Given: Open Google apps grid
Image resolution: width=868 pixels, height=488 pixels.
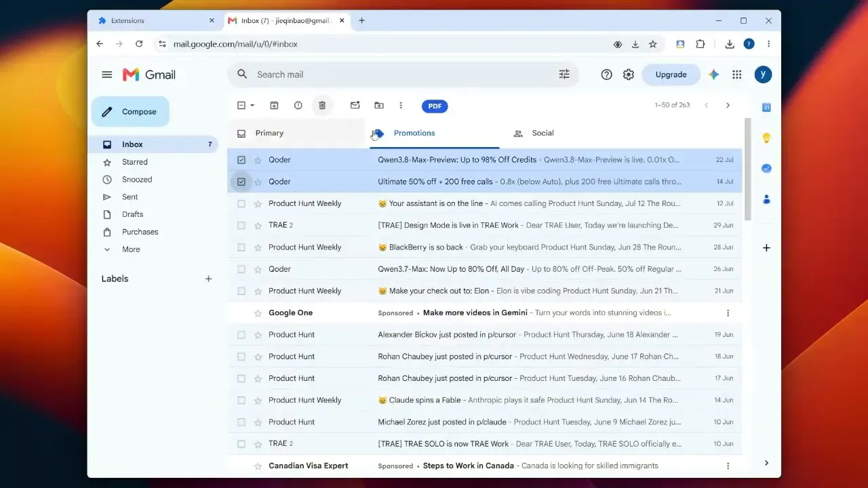Looking at the screenshot, I should tap(737, 75).
